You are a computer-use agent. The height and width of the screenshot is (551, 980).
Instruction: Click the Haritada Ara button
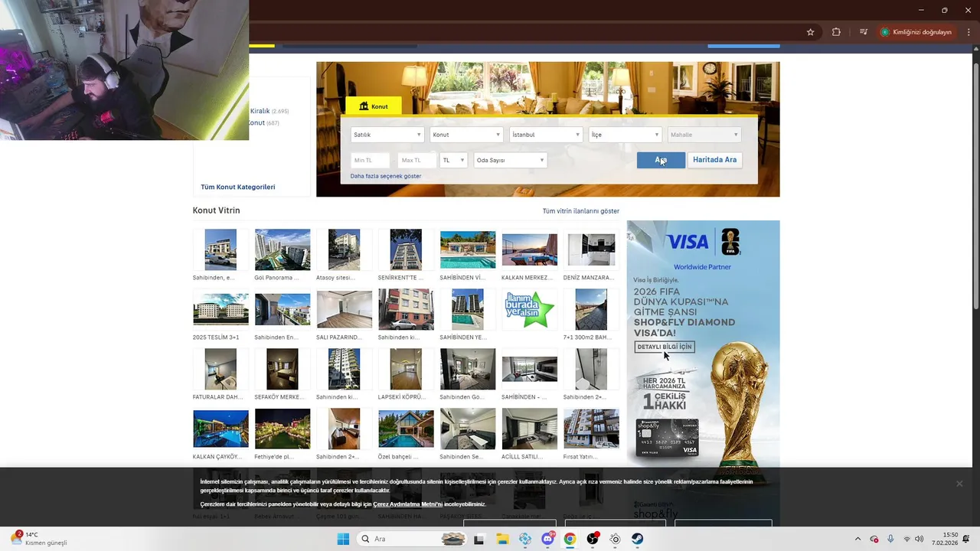click(714, 160)
